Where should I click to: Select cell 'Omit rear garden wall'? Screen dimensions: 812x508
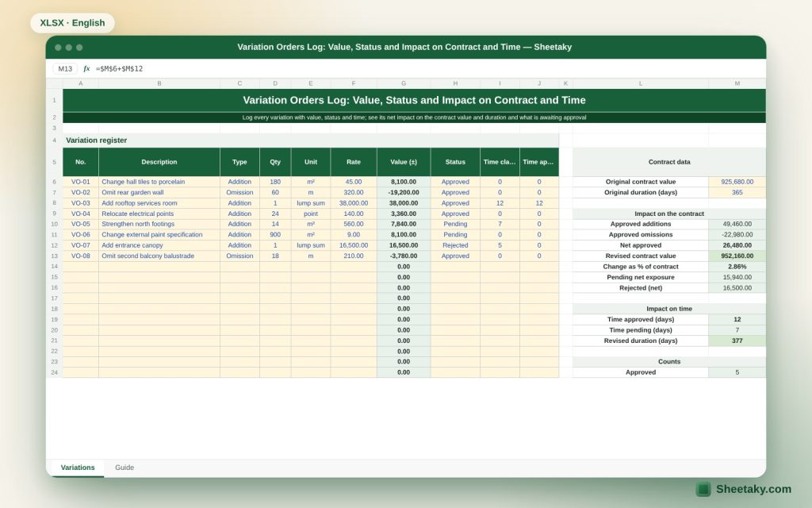[159, 192]
